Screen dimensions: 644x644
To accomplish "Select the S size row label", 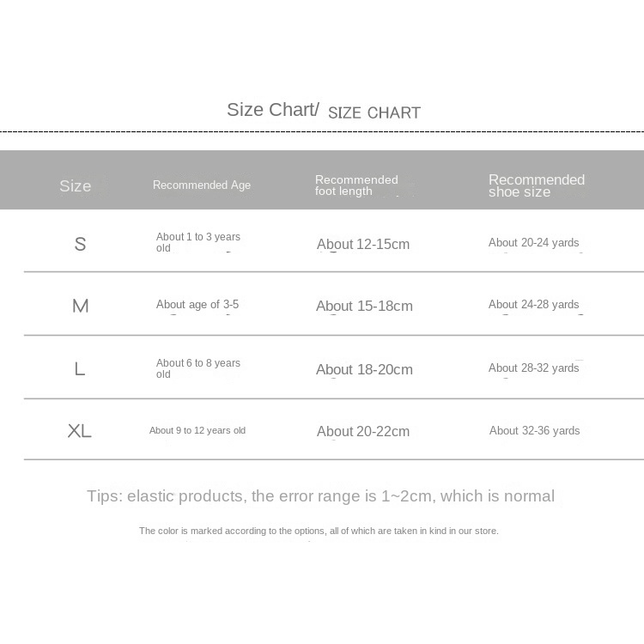I will coord(80,245).
